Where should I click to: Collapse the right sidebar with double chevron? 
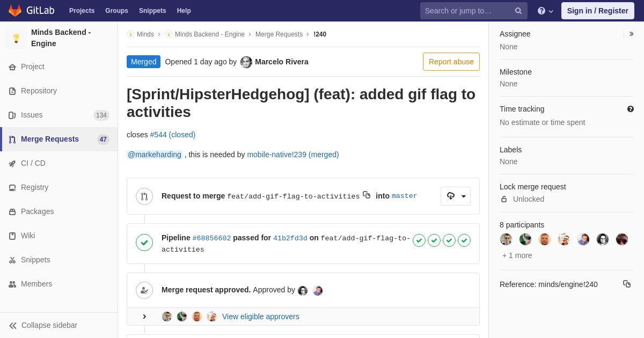[631, 34]
